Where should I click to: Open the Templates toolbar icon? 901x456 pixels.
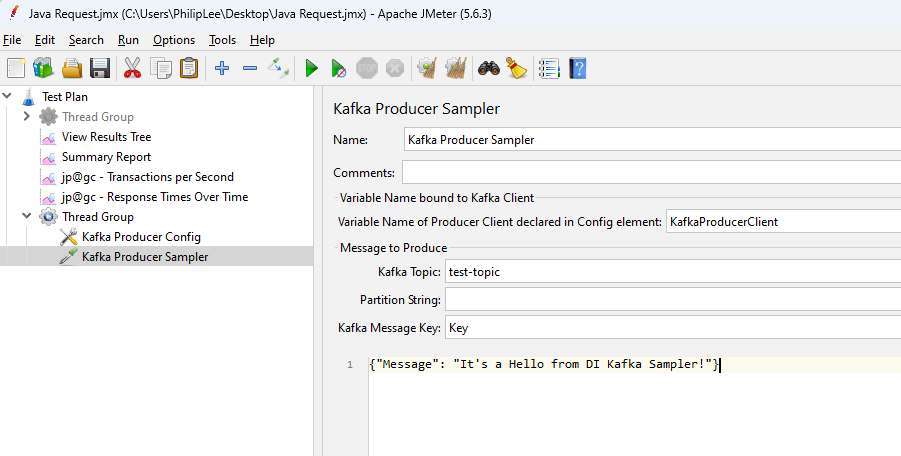tap(43, 68)
